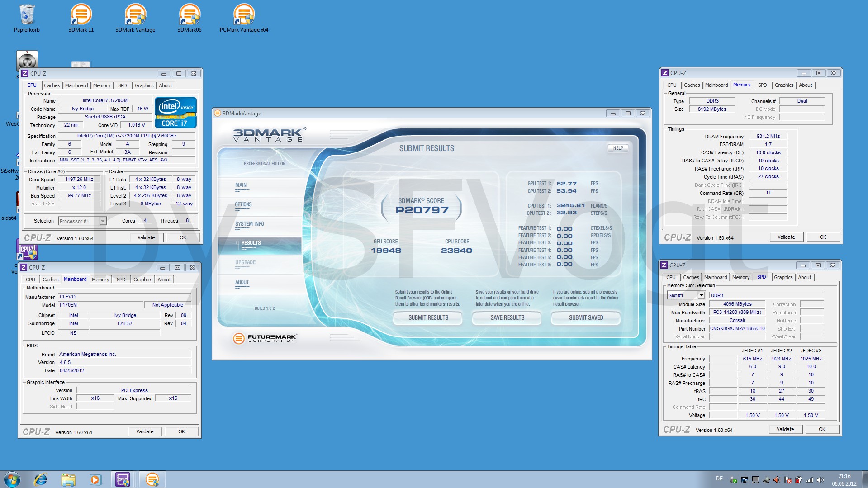Click the power plug battery tray icon

coord(798,480)
